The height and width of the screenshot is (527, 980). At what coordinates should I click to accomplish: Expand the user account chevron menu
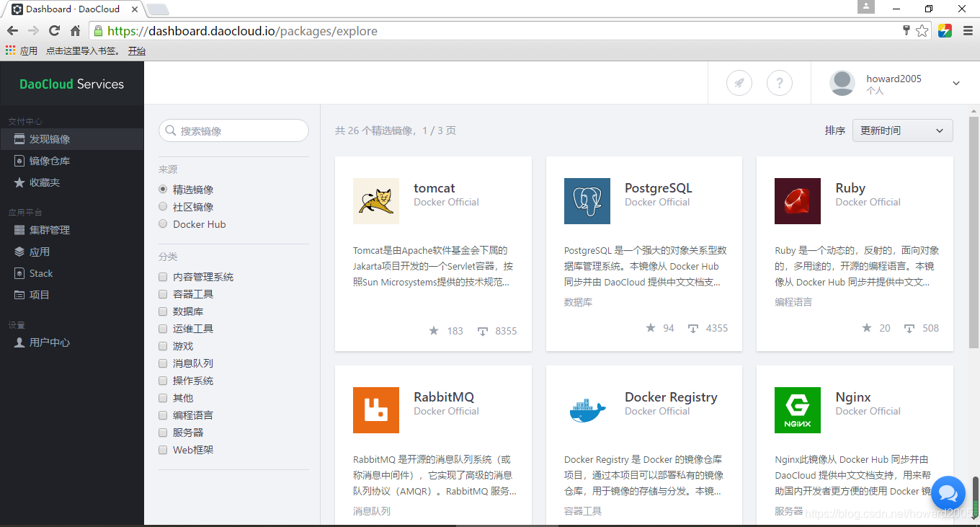pyautogui.click(x=956, y=84)
